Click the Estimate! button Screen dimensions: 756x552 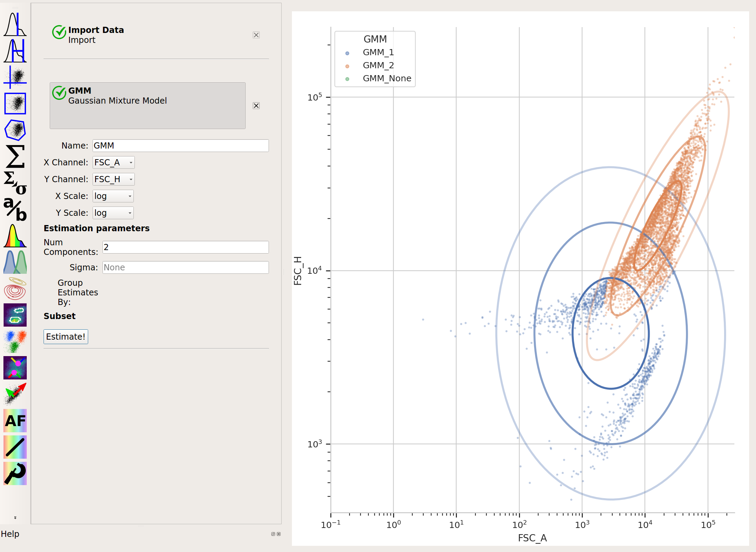pos(66,337)
